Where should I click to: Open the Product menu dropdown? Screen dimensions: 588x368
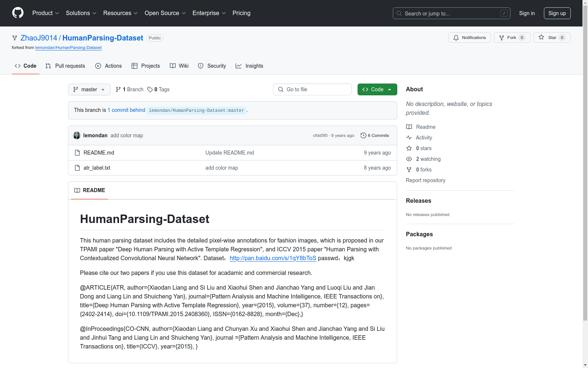(46, 13)
